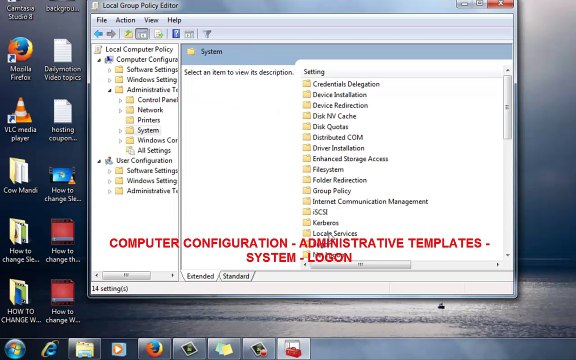The width and height of the screenshot is (576, 360).
Task: Expand the Network tree node
Action: (120, 110)
